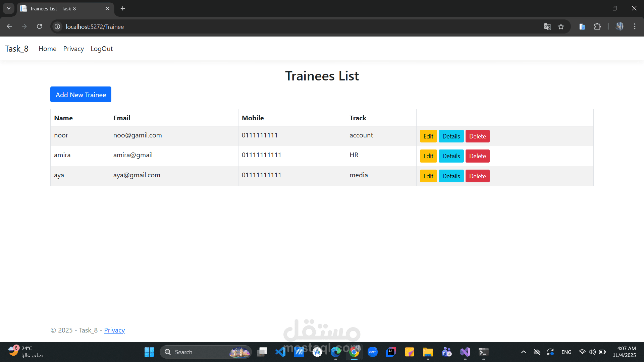
Task: View site information icon beside the URL
Action: (x=57, y=26)
